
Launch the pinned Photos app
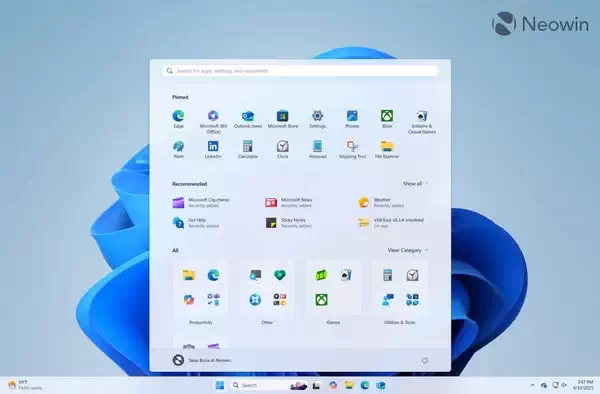tap(352, 119)
